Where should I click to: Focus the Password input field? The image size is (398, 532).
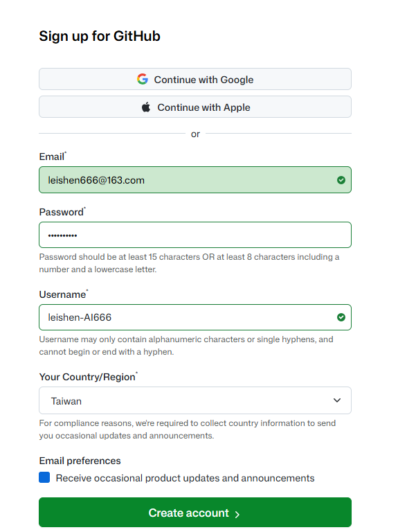[195, 235]
